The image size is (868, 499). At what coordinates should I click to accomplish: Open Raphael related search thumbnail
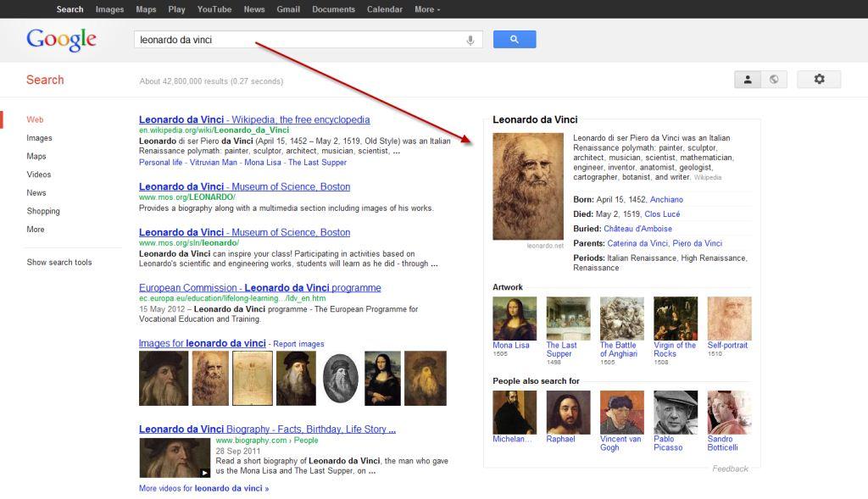(x=568, y=412)
